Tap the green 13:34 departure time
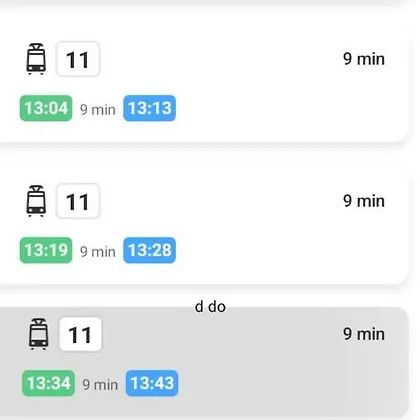Screen dimensions: 420x420 pyautogui.click(x=49, y=383)
